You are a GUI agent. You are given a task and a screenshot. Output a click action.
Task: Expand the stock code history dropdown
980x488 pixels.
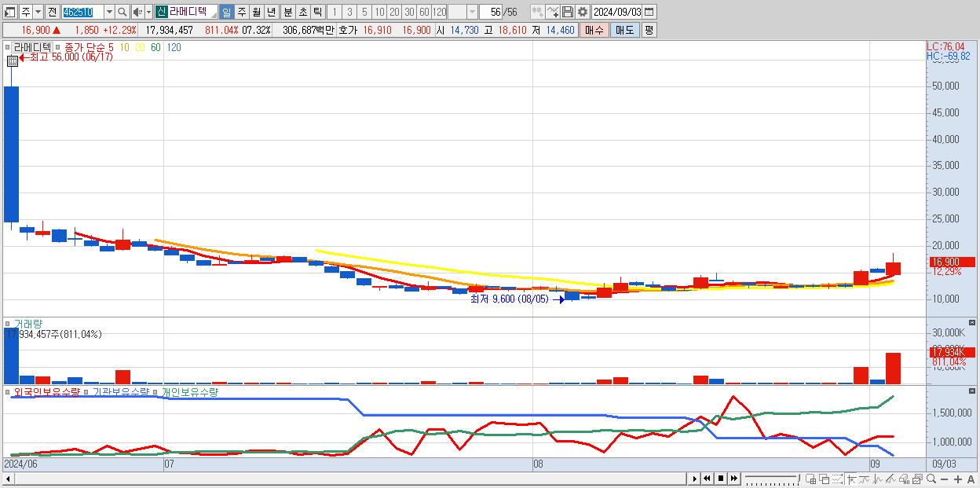point(109,12)
